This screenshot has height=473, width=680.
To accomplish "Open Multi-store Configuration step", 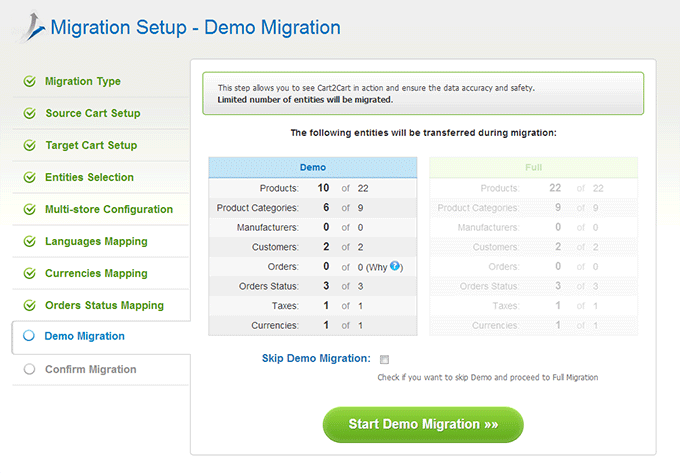I will pos(109,209).
